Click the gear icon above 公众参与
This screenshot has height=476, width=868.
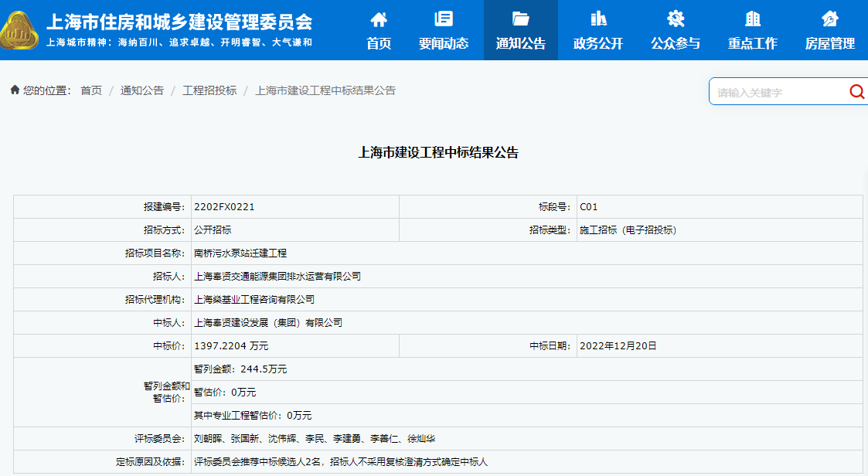[676, 19]
